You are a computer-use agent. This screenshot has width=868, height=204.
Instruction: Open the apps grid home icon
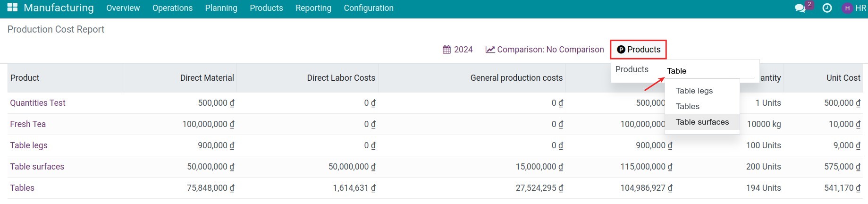pyautogui.click(x=12, y=8)
